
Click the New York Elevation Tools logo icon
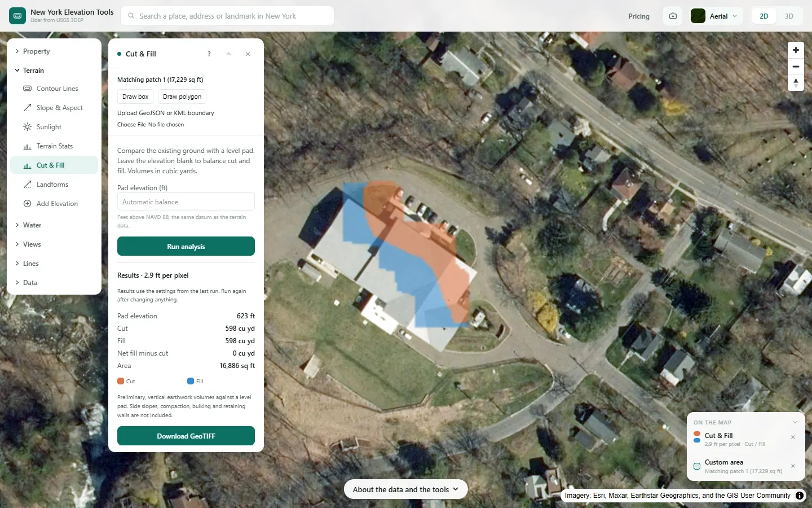(17, 16)
